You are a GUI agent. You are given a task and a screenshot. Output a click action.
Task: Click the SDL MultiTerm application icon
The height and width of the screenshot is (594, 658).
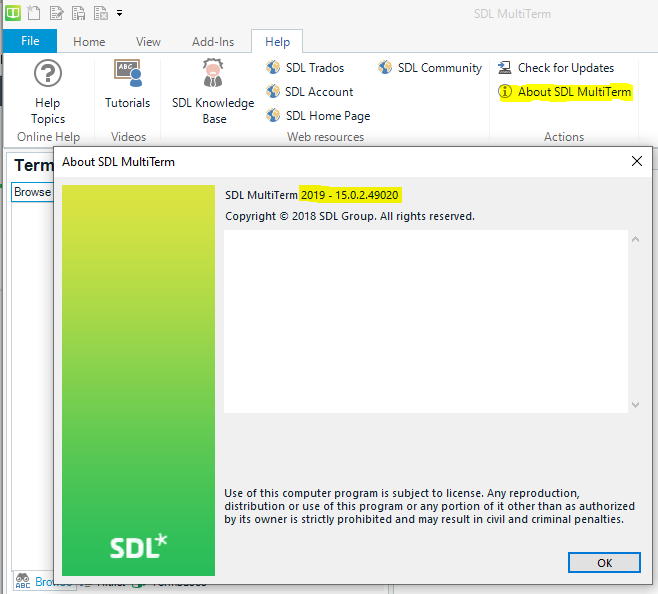(x=13, y=13)
